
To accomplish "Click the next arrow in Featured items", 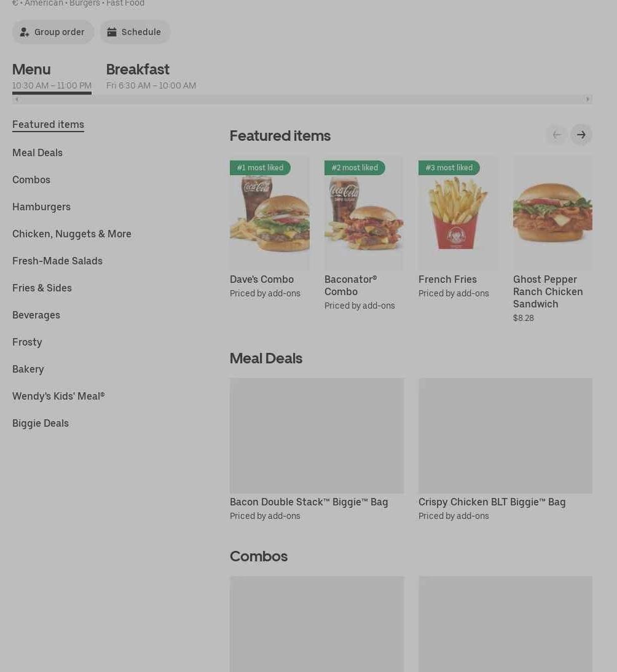I will tap(581, 135).
